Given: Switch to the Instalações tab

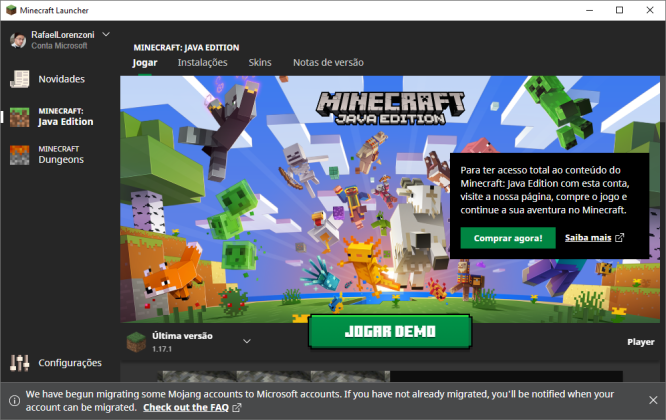Looking at the screenshot, I should pyautogui.click(x=202, y=62).
